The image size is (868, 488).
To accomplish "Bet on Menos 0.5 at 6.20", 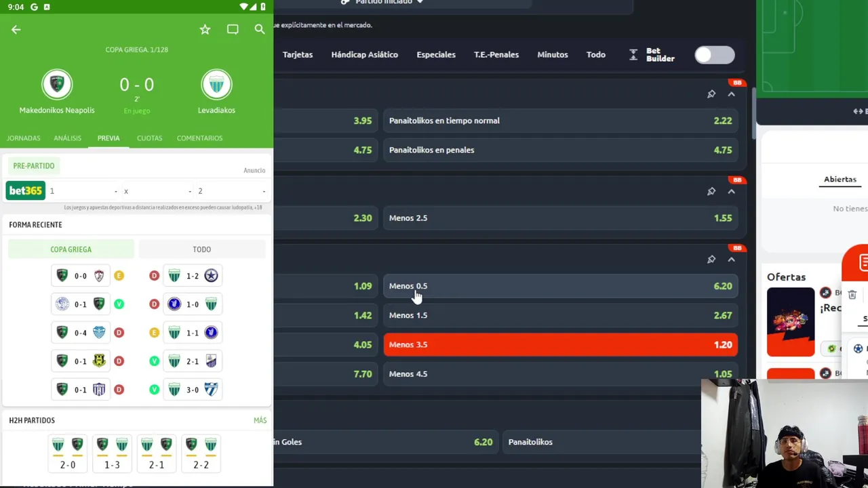I will (561, 286).
